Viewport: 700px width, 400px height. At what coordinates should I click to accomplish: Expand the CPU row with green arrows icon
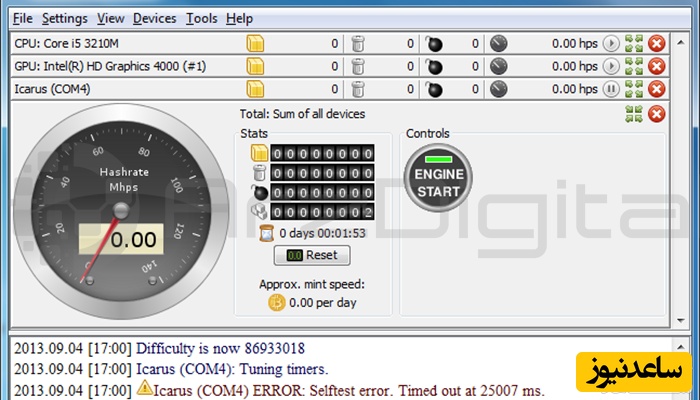[x=633, y=43]
